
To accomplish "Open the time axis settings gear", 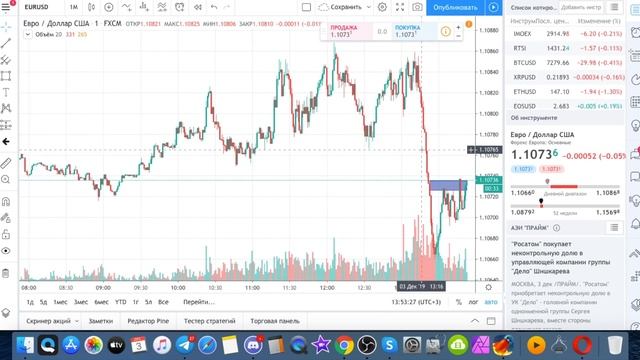I will (x=489, y=287).
